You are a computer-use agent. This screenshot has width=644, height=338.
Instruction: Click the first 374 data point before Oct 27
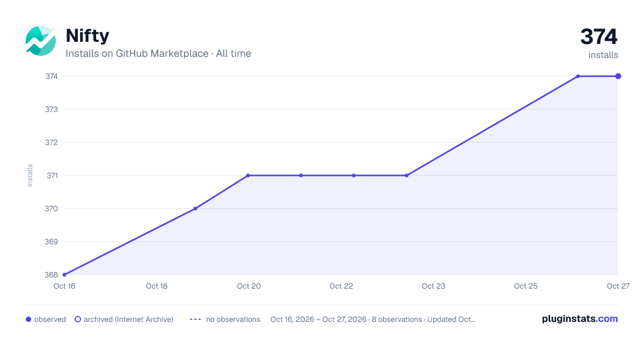[578, 76]
